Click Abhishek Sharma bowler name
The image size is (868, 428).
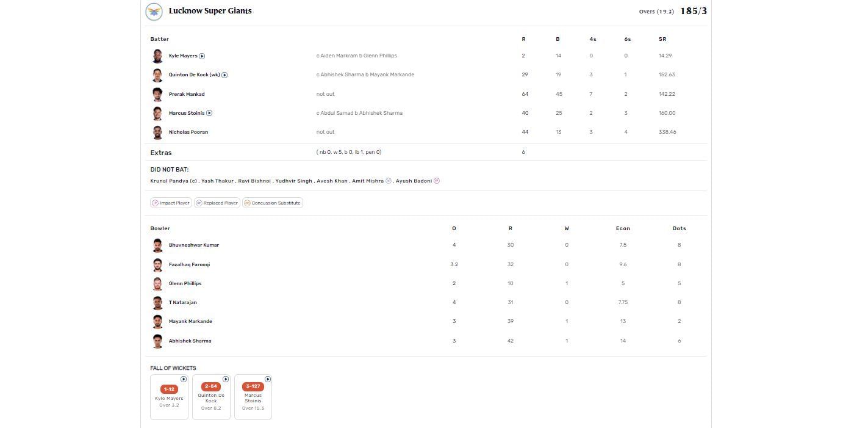(x=190, y=341)
